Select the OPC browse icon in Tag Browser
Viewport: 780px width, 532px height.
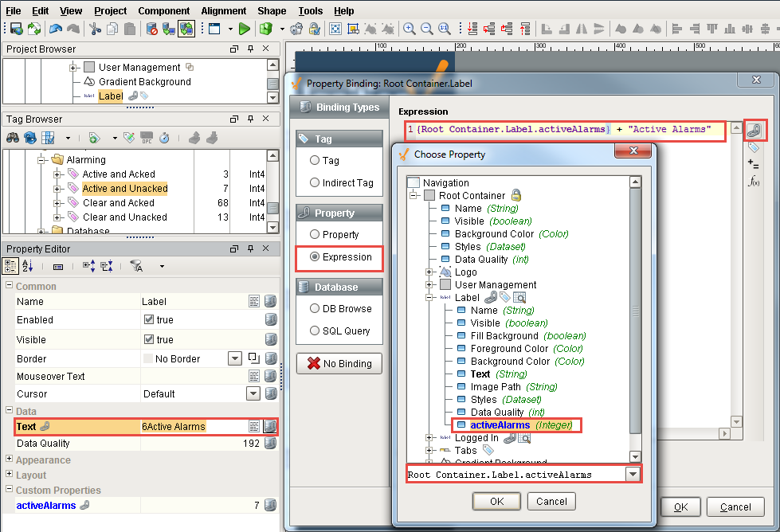click(x=148, y=137)
